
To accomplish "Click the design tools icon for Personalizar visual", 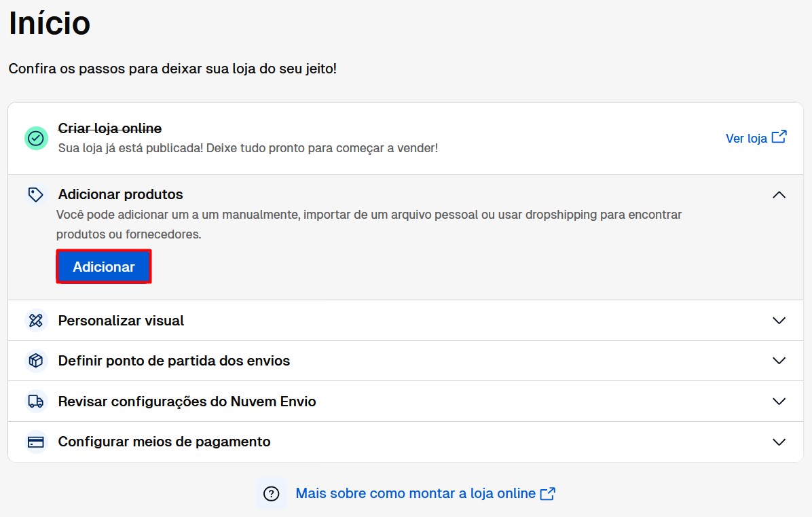I will pyautogui.click(x=36, y=321).
